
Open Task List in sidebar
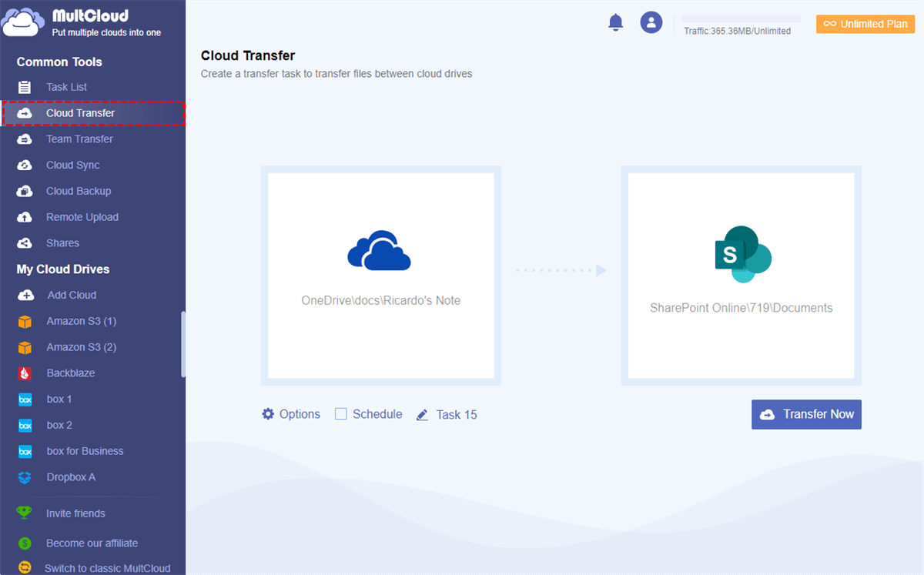[x=66, y=87]
